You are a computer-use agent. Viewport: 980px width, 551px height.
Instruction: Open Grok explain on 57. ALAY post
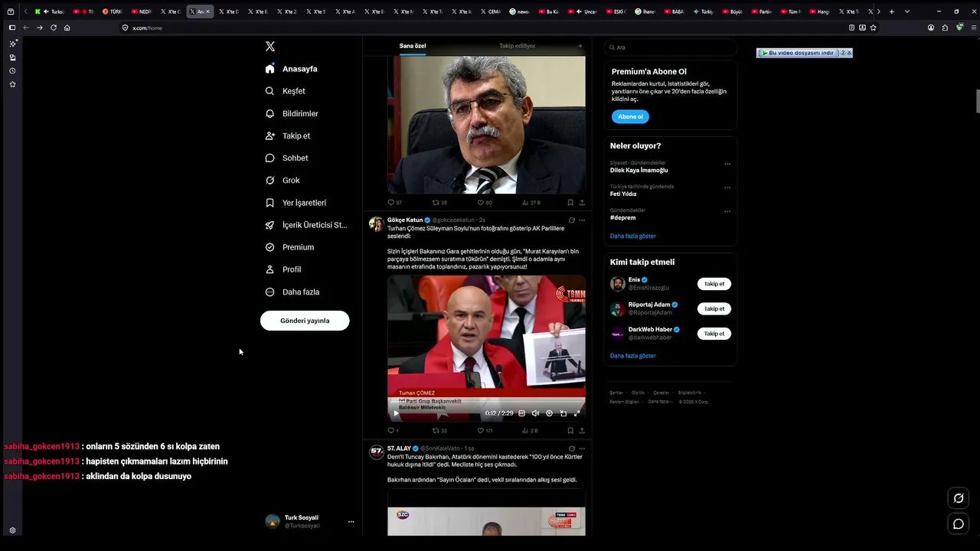[x=571, y=448]
